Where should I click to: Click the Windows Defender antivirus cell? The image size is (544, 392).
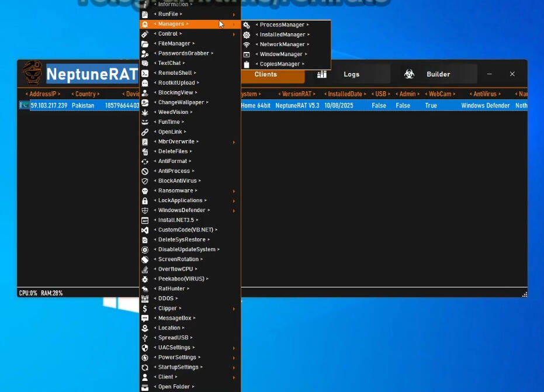(x=486, y=106)
